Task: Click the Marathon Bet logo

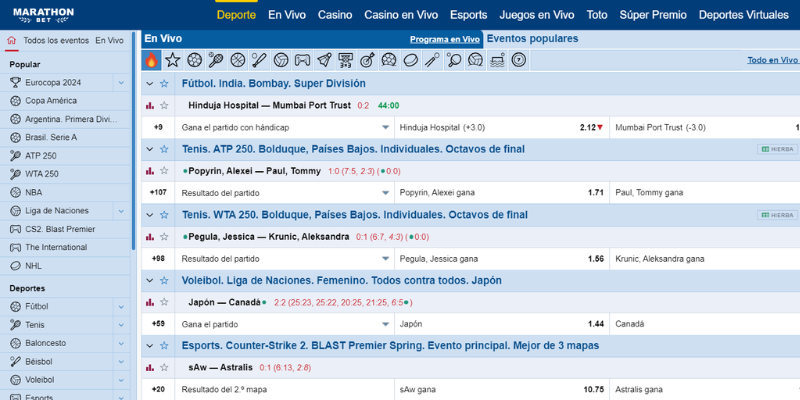Action: (43, 15)
